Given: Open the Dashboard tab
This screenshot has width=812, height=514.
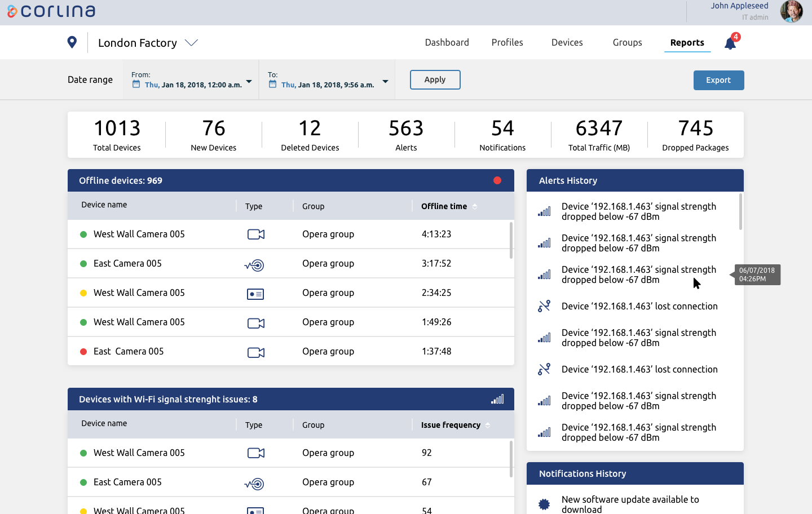Looking at the screenshot, I should 447,42.
